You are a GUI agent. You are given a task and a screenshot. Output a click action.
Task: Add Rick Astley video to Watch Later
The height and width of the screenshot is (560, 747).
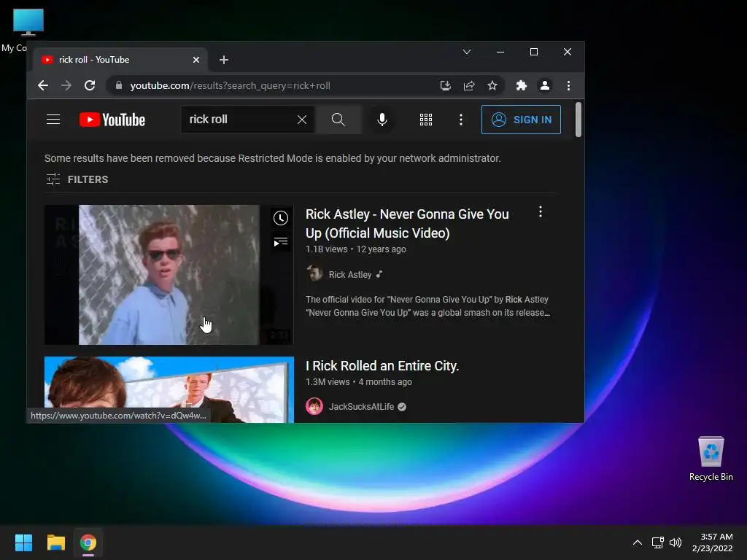[x=281, y=218]
